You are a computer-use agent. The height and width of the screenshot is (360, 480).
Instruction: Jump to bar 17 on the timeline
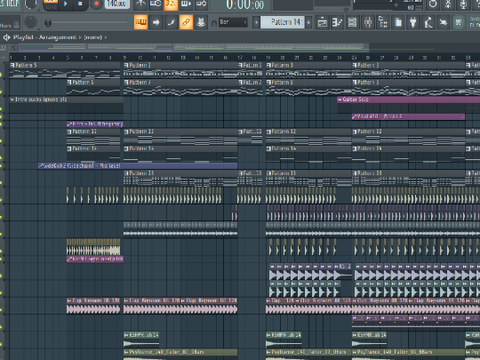point(240,58)
